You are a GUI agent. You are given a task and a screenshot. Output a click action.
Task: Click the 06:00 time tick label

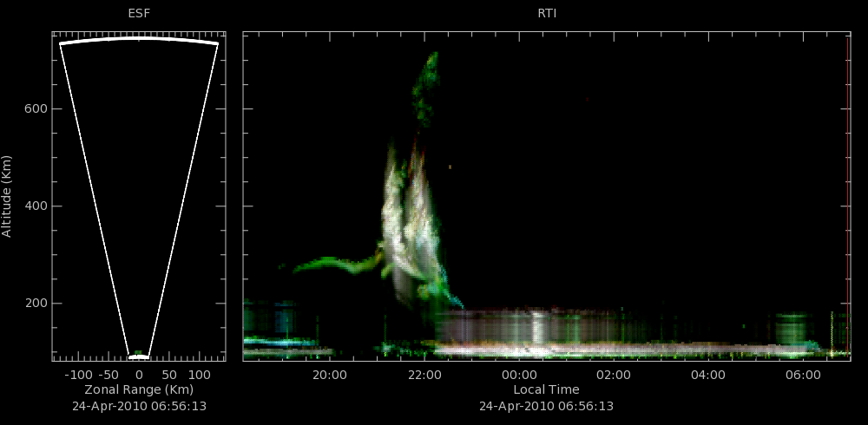(x=803, y=376)
